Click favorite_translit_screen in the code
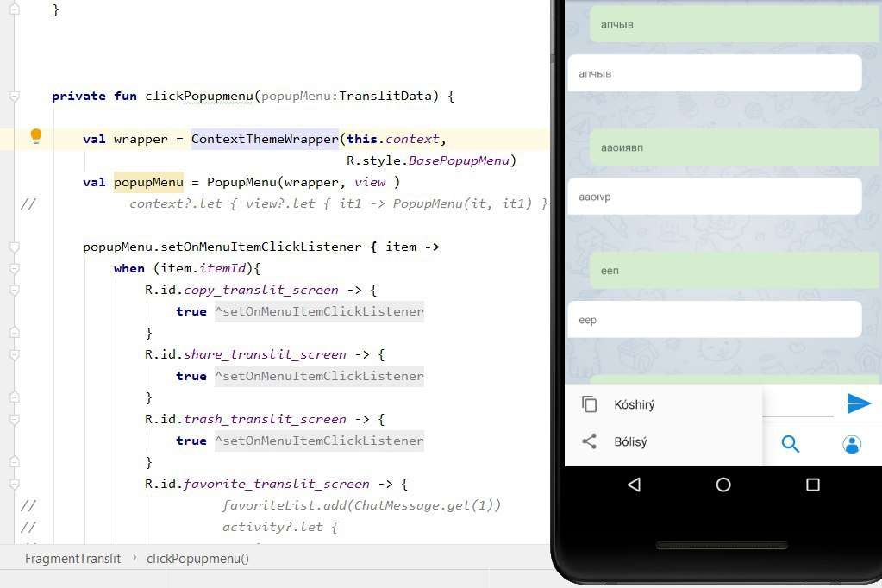 277,484
